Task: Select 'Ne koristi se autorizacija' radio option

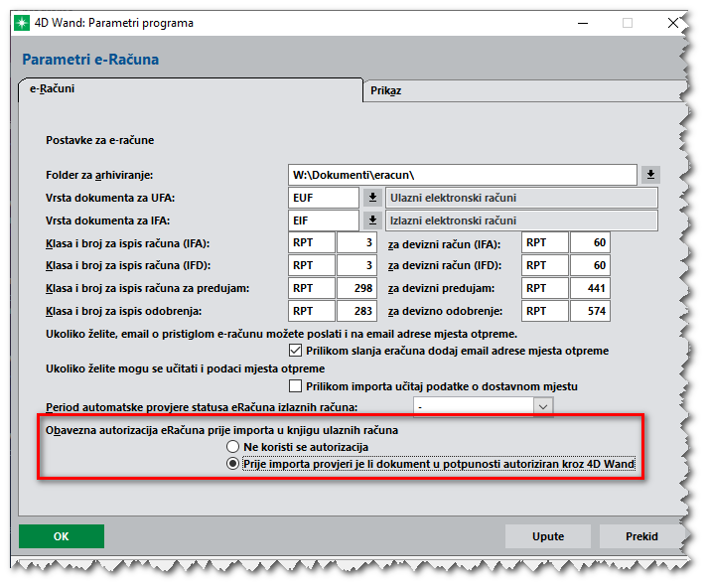Action: pyautogui.click(x=233, y=448)
